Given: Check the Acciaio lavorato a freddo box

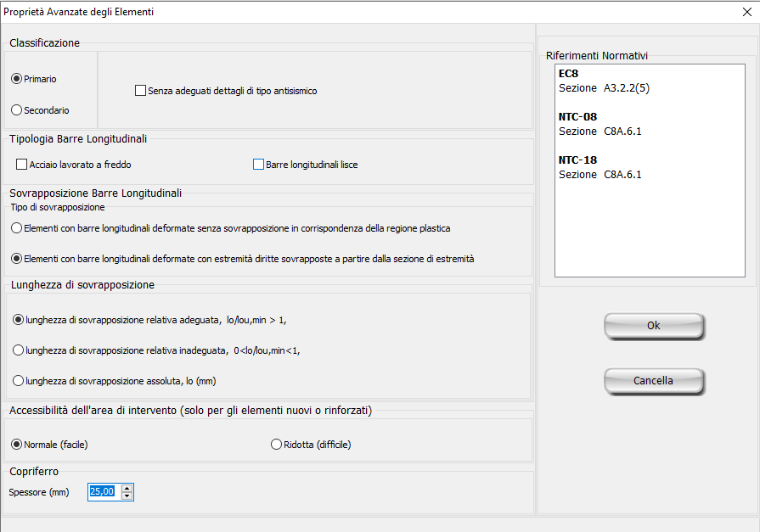Looking at the screenshot, I should [22, 165].
